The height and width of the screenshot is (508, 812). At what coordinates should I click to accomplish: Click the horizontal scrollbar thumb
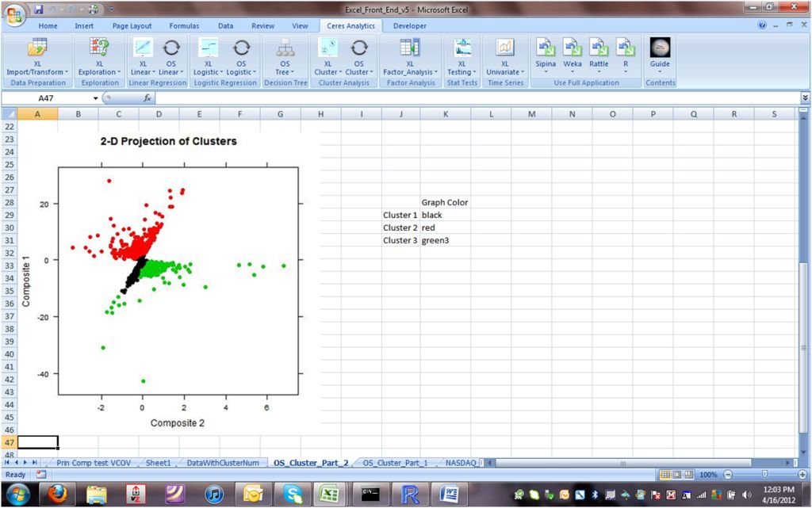click(623, 463)
